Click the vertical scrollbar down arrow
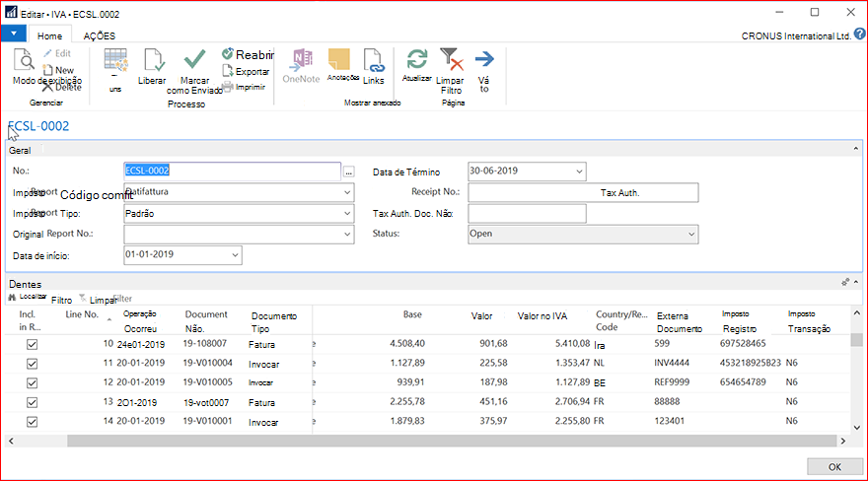 [x=856, y=428]
